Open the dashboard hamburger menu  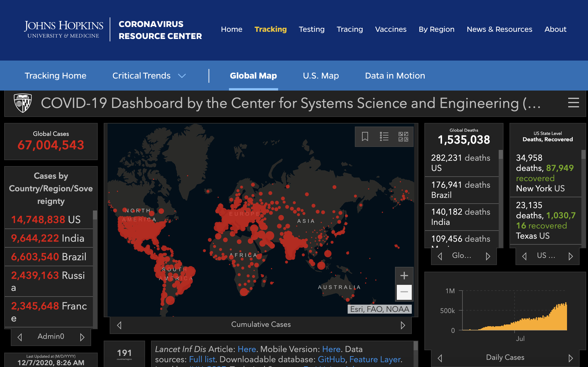tap(573, 103)
